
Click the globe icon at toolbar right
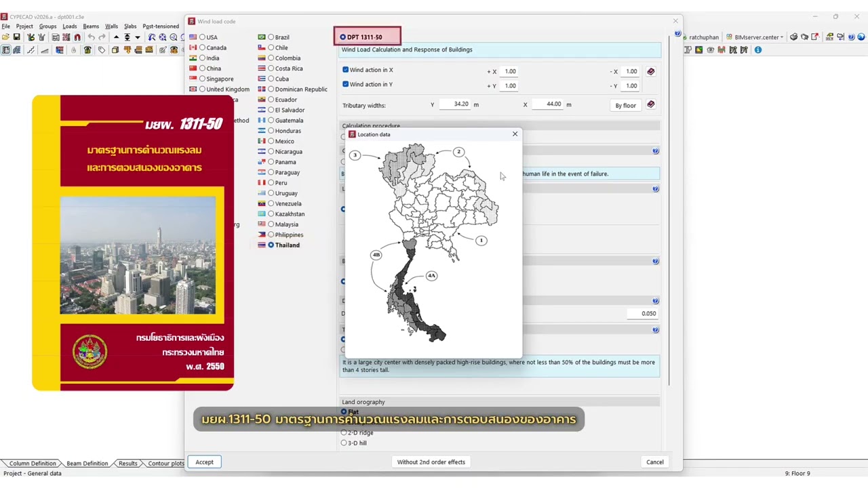click(x=862, y=37)
